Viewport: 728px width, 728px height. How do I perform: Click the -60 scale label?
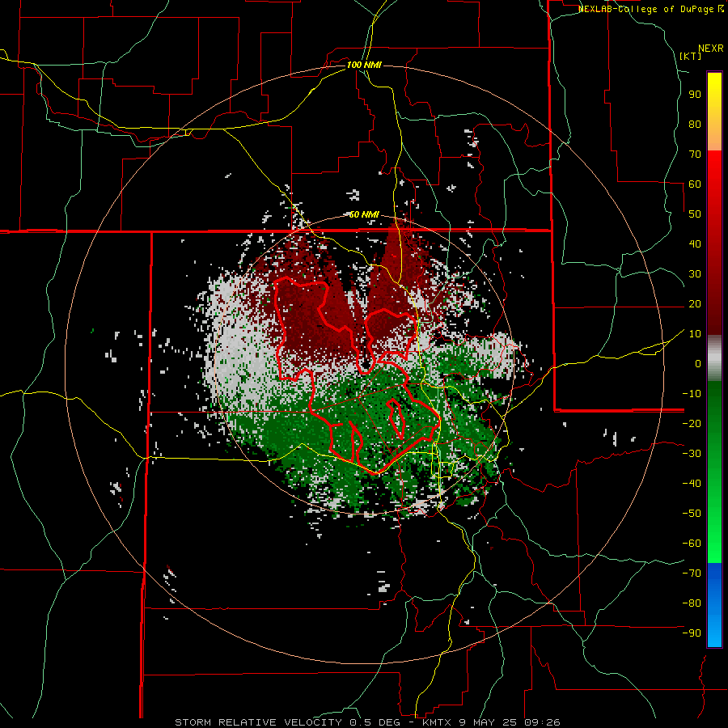click(x=692, y=544)
